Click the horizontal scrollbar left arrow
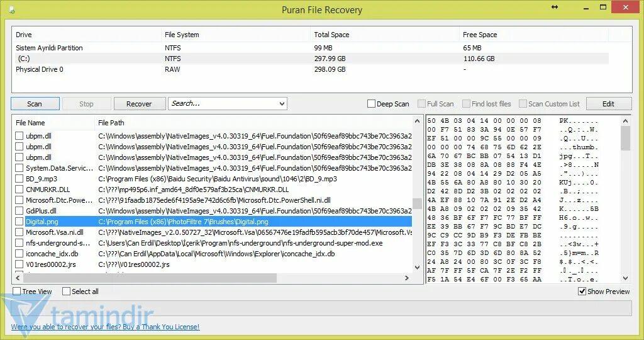Screen dimensions: 644x340 click(18, 278)
